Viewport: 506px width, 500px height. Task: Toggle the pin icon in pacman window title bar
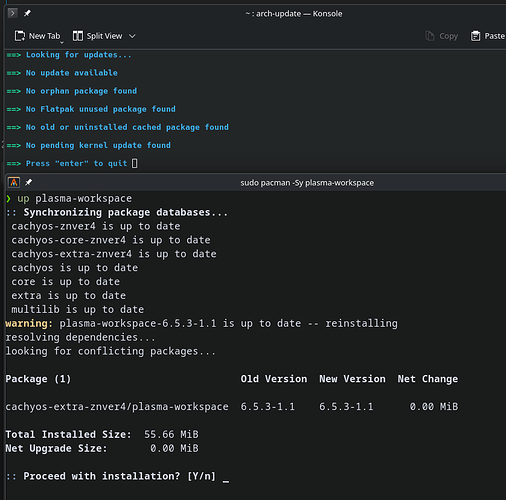[29, 182]
